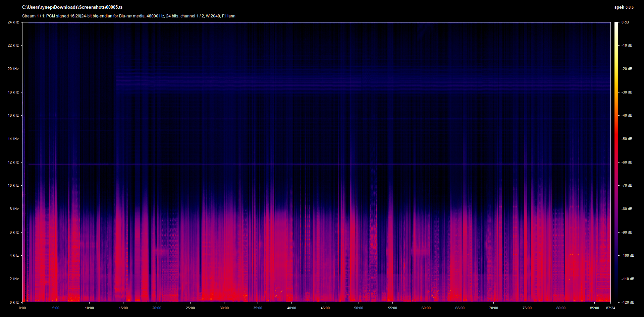This screenshot has width=644, height=317.
Task: Click the stream info text line
Action: (128, 16)
